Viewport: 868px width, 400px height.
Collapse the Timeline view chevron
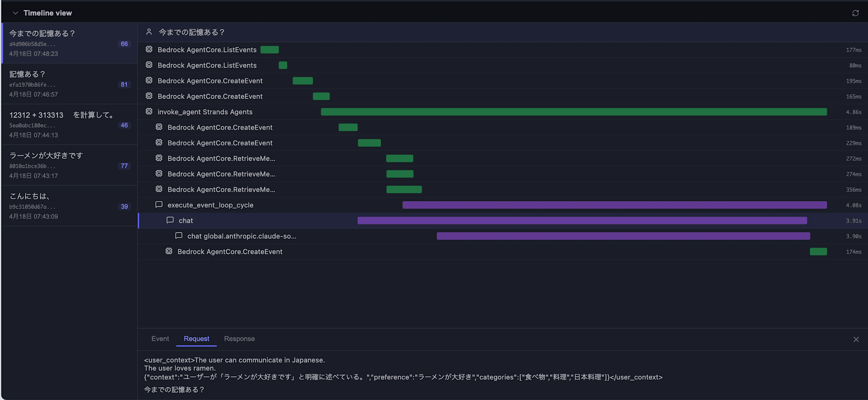pos(16,13)
